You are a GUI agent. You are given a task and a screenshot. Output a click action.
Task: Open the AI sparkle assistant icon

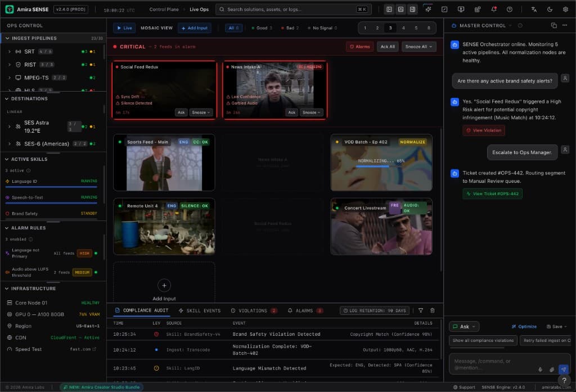click(428, 9)
